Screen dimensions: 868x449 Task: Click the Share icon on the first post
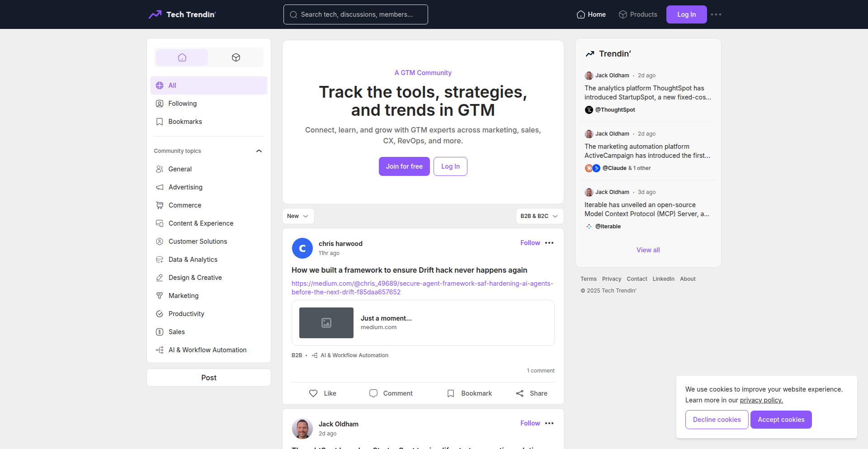pos(520,393)
